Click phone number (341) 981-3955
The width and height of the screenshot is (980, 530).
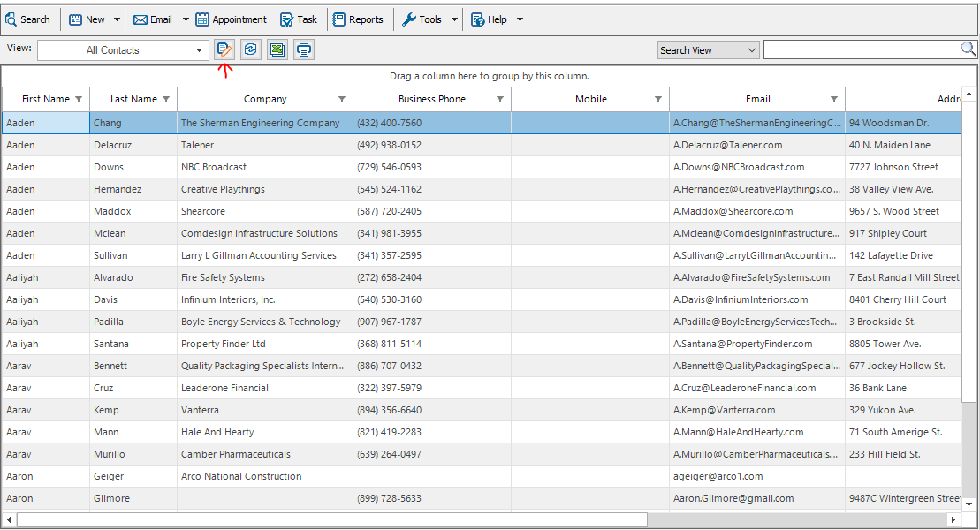click(x=432, y=234)
